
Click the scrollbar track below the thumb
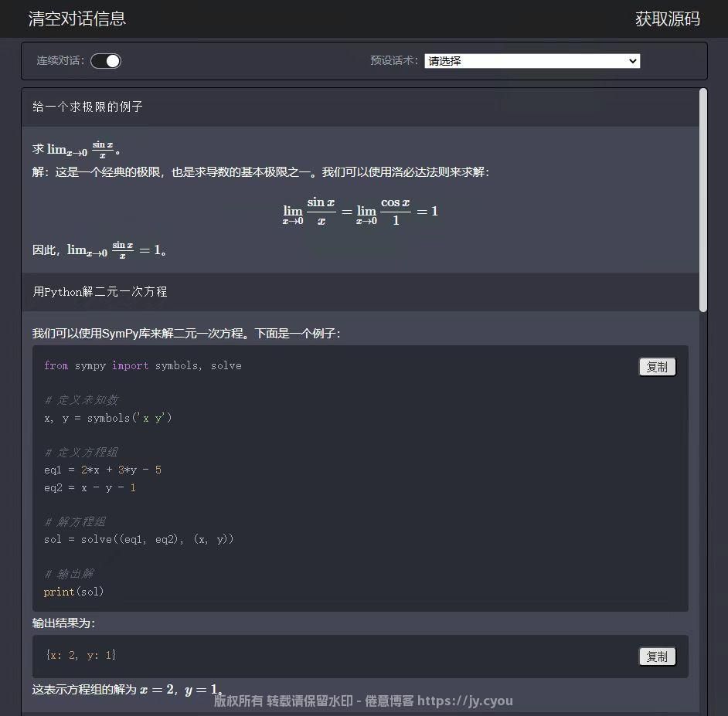702,502
